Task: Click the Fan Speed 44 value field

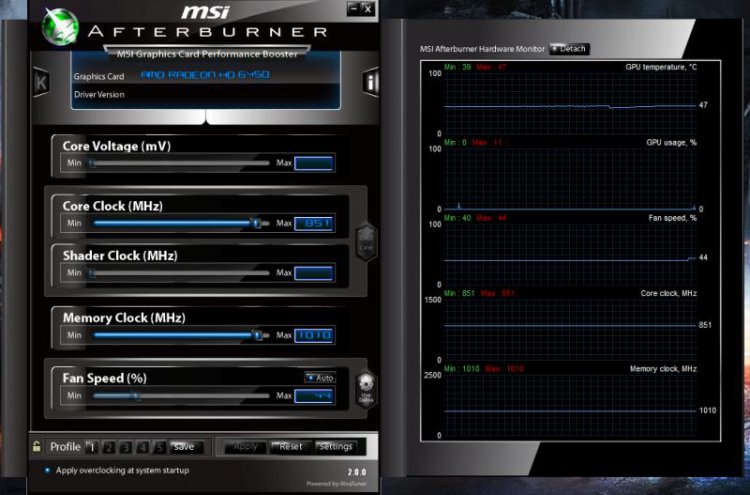Action: [314, 396]
